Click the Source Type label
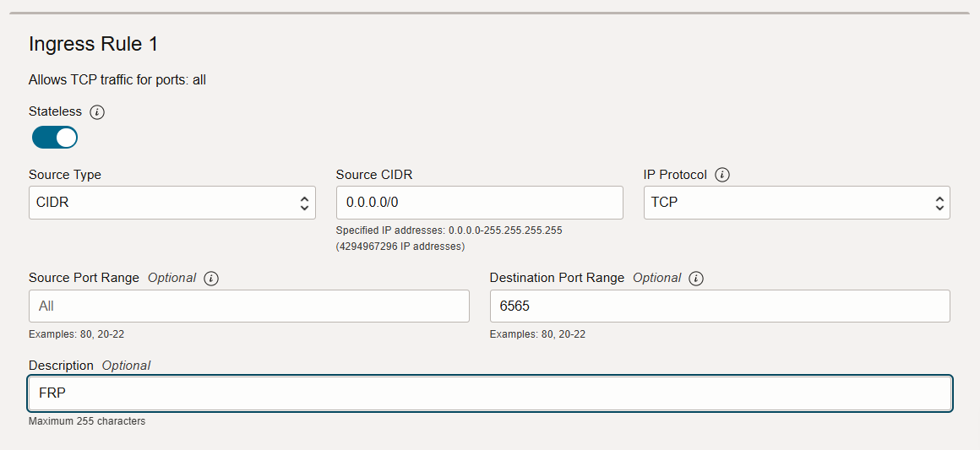Viewport: 980px width, 450px height. pyautogui.click(x=65, y=175)
